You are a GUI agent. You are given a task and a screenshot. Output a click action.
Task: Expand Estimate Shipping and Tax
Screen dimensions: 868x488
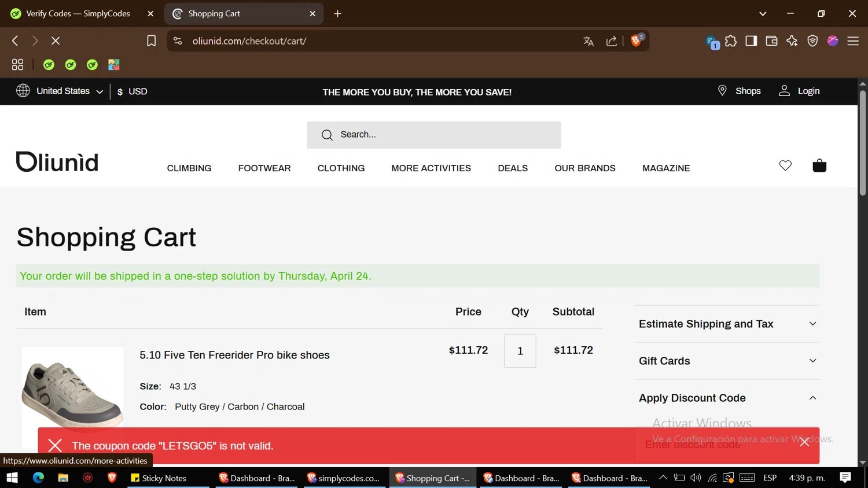click(727, 324)
